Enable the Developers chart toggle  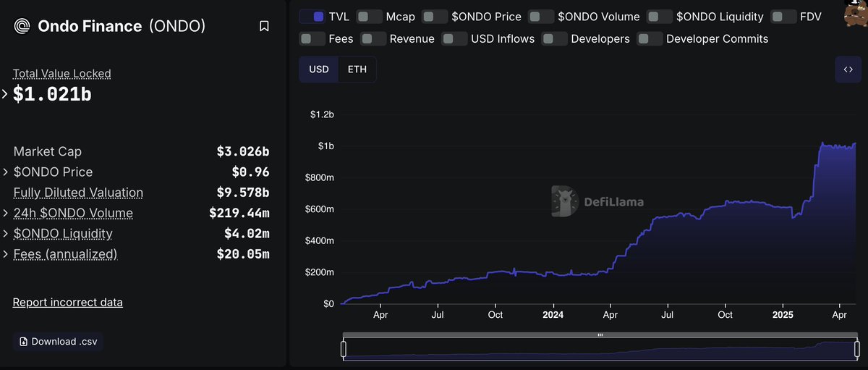point(554,38)
